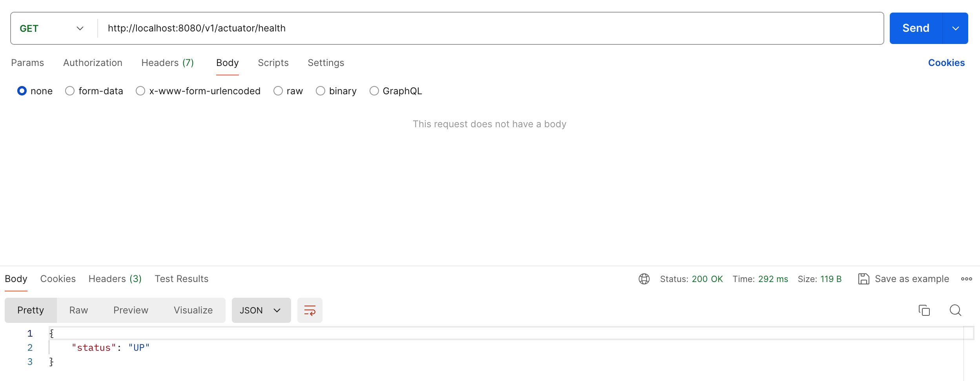The image size is (980, 381).
Task: Select the form-data radio button
Action: pyautogui.click(x=70, y=91)
